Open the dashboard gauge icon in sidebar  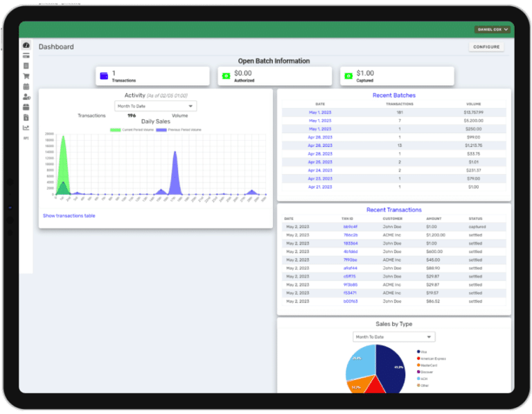click(x=26, y=45)
